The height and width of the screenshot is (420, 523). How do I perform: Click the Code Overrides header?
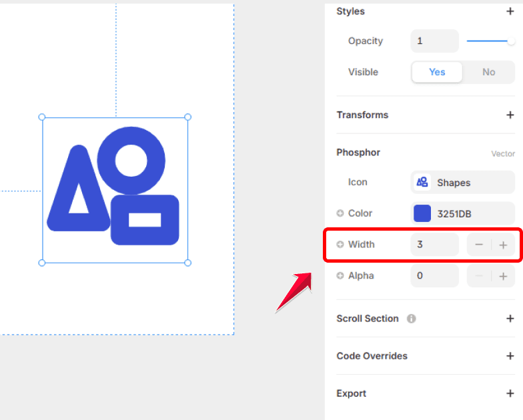click(372, 356)
